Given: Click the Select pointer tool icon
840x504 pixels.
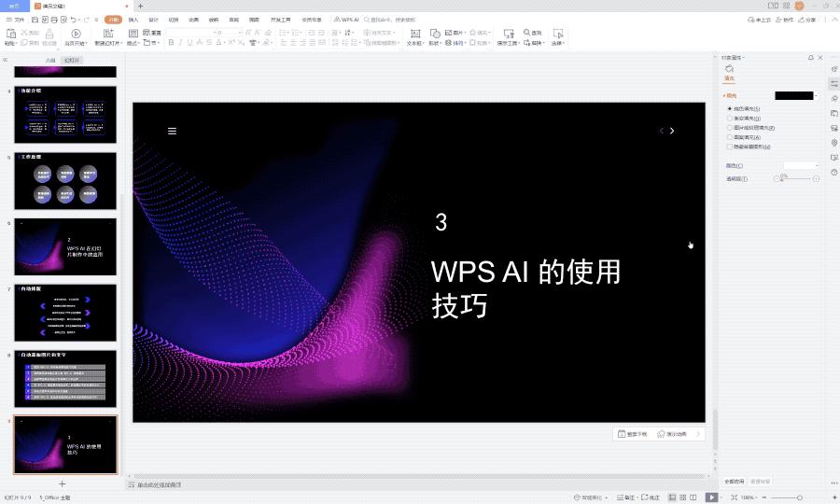Looking at the screenshot, I should click(x=558, y=34).
